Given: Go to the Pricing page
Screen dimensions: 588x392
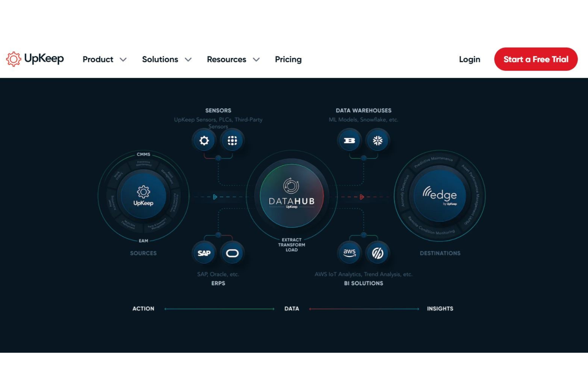Looking at the screenshot, I should pyautogui.click(x=288, y=59).
